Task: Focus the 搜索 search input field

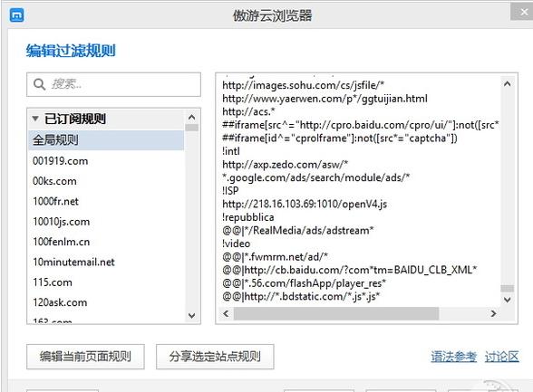Action: pos(114,84)
